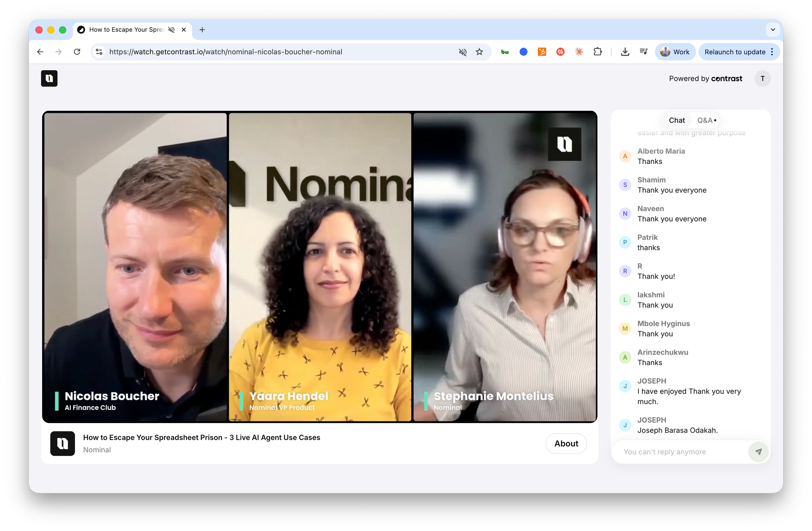Click the purple 'R' avatar in chat
The width and height of the screenshot is (812, 531).
(x=625, y=271)
